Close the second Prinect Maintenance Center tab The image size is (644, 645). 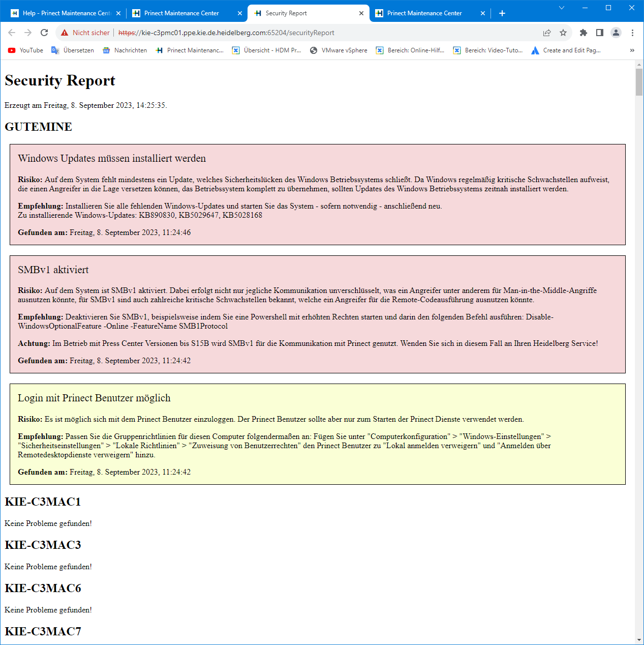(x=240, y=13)
